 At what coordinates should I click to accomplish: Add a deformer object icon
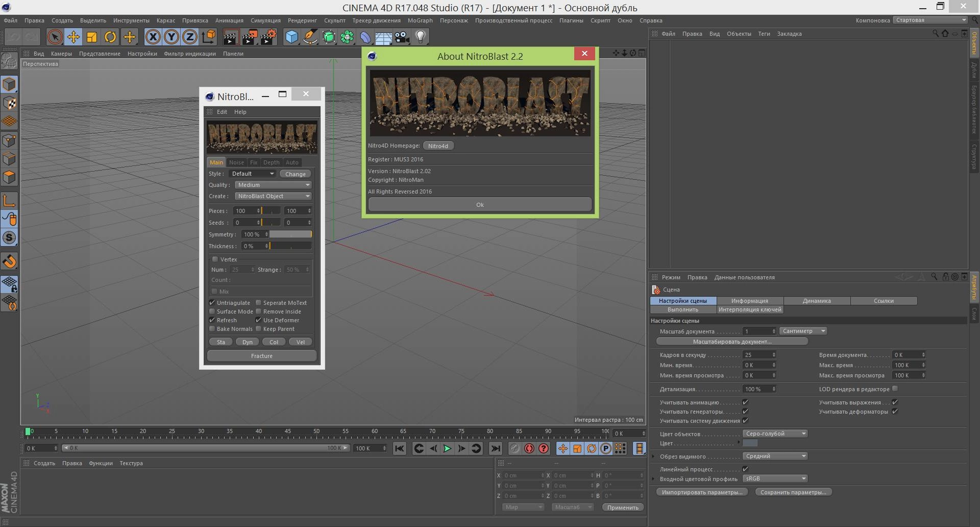coord(365,37)
